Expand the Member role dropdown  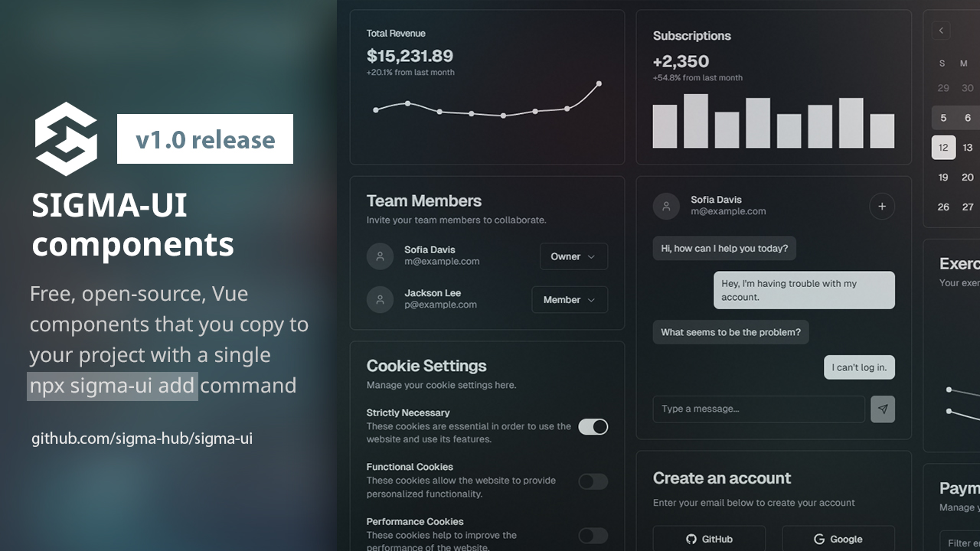pyautogui.click(x=570, y=300)
